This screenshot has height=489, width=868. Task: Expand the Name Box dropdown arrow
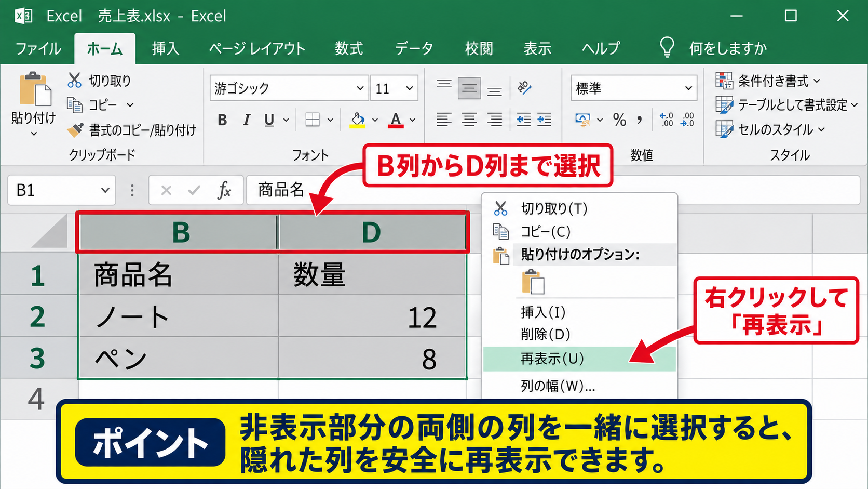(x=105, y=190)
